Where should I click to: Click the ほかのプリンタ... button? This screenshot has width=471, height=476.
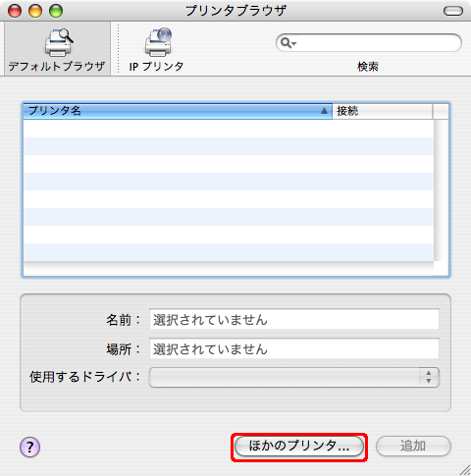[x=299, y=446]
